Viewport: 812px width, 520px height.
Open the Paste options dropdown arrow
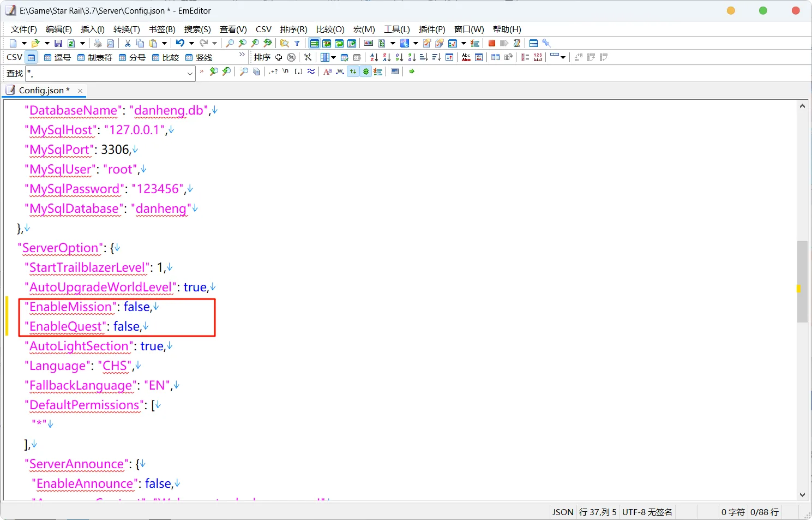[164, 43]
